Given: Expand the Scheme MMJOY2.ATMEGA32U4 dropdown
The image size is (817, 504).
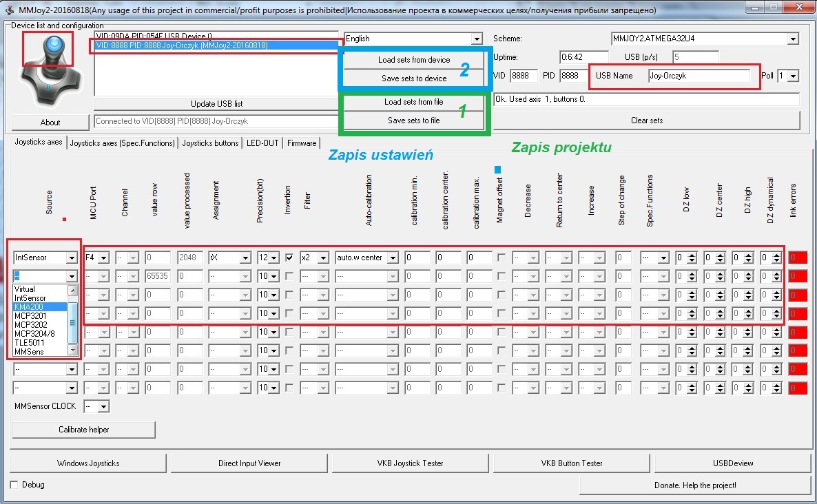Looking at the screenshot, I should [x=793, y=39].
